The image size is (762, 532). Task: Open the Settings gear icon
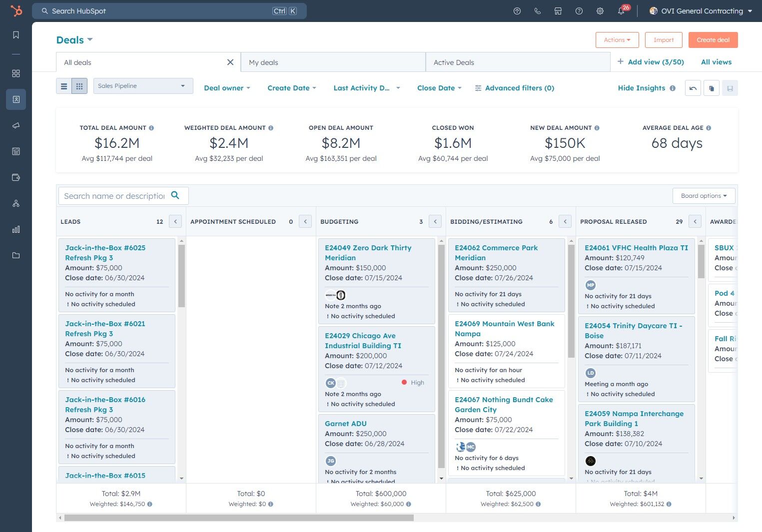600,11
